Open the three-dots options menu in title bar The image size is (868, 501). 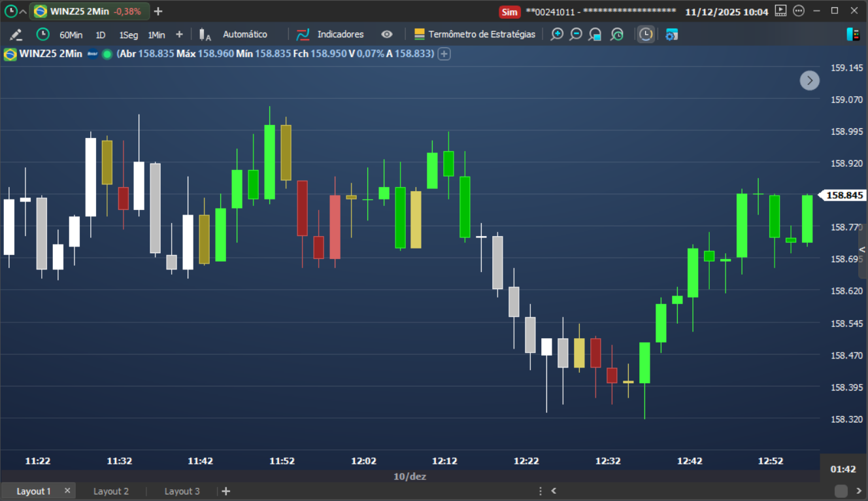798,10
